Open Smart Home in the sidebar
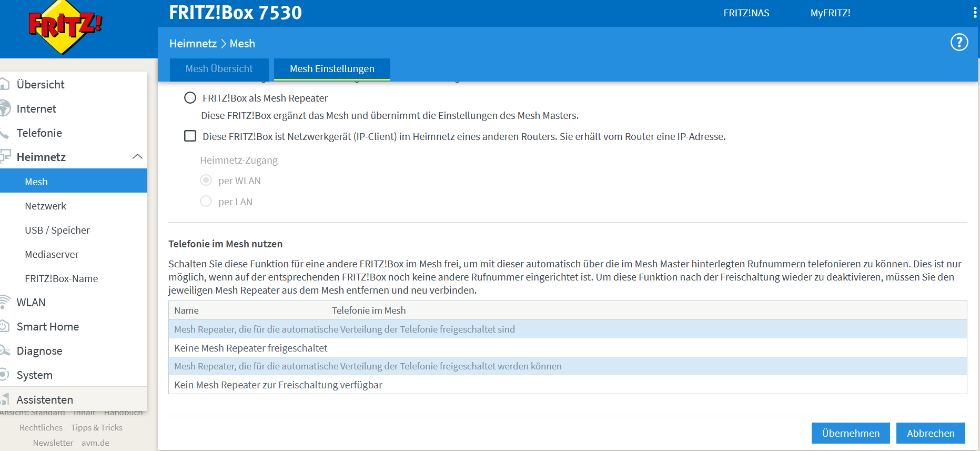This screenshot has width=980, height=451. point(48,326)
